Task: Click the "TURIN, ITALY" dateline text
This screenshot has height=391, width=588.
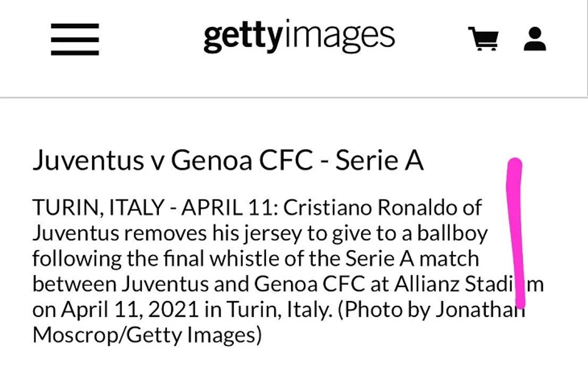Action: [98, 208]
